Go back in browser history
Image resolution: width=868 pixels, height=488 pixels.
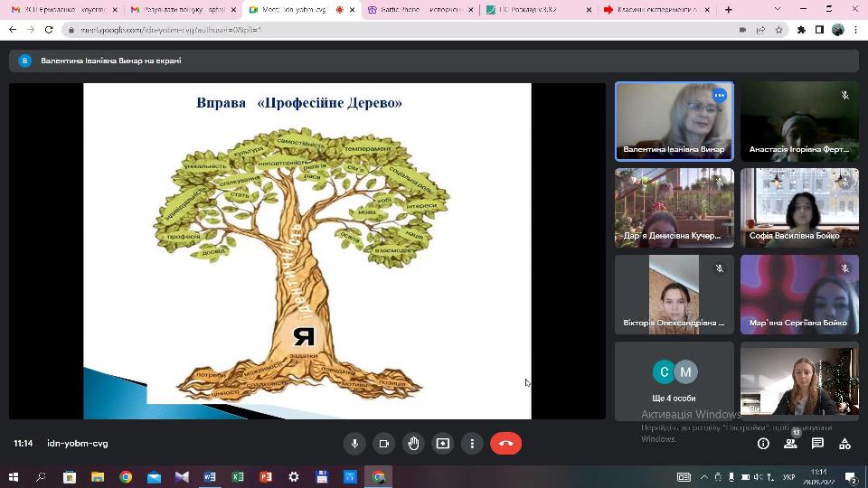click(13, 30)
